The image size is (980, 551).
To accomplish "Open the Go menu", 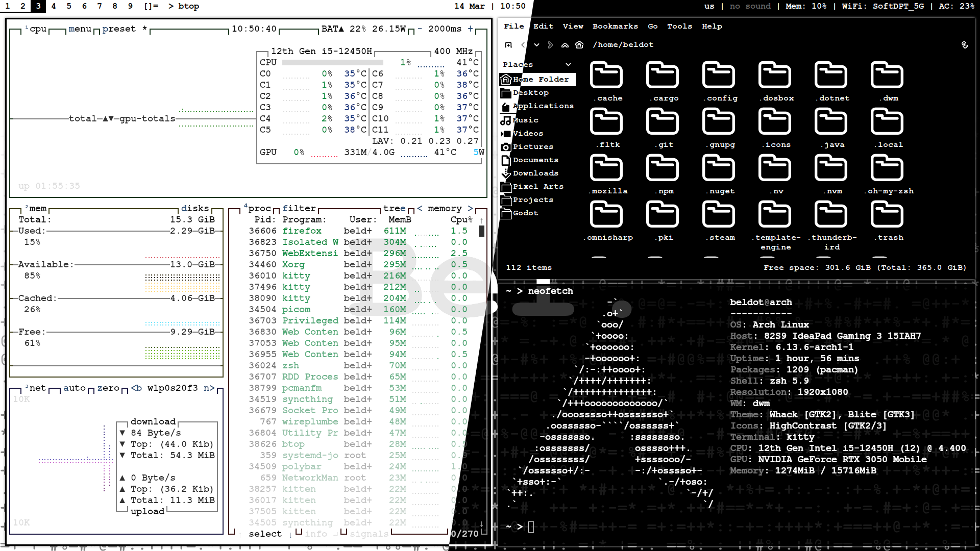I will (653, 26).
